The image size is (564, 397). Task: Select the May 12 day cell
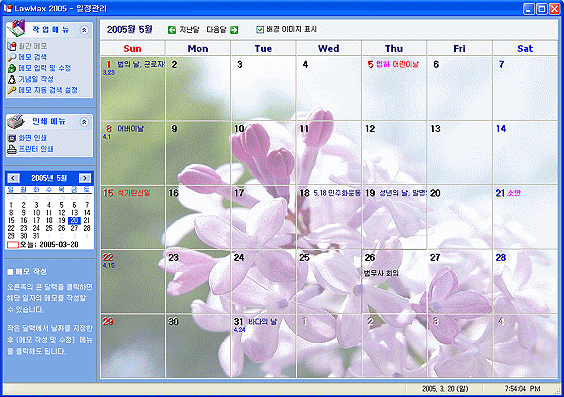[x=394, y=152]
